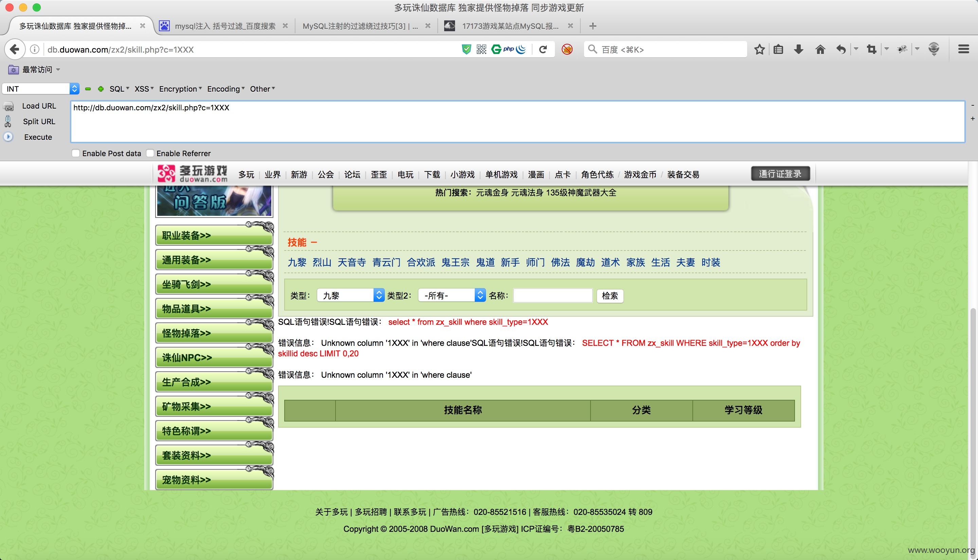Enable Post data checkbox
Viewport: 978px width, 560px height.
(x=76, y=153)
